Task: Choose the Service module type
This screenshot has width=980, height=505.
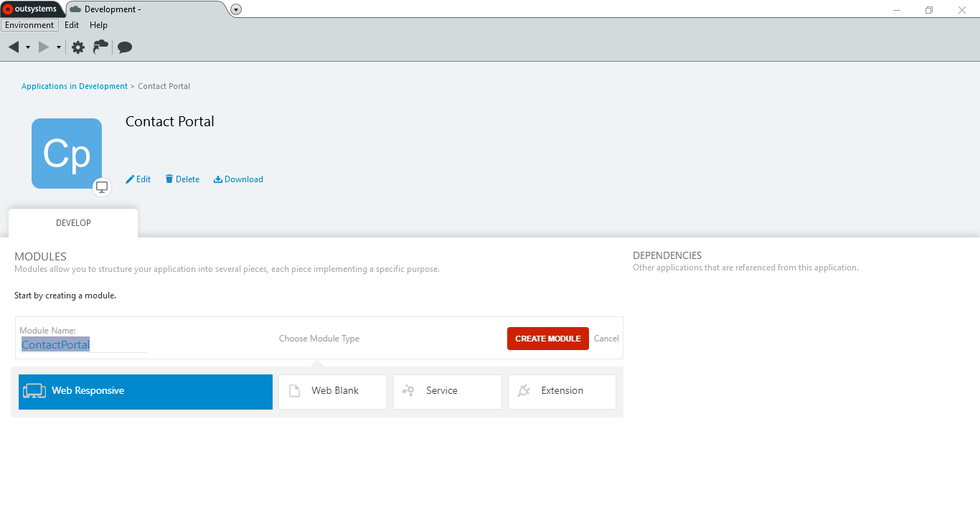Action: (x=448, y=392)
